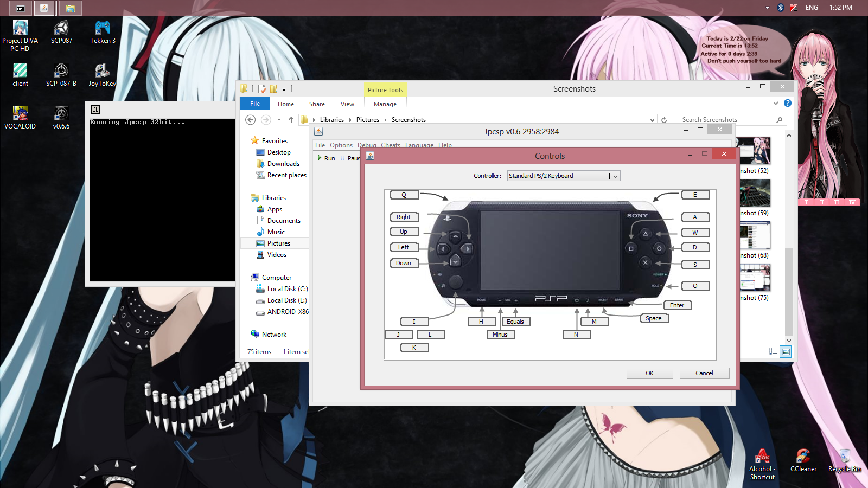Click the Explorer Back navigation arrow

(x=250, y=120)
